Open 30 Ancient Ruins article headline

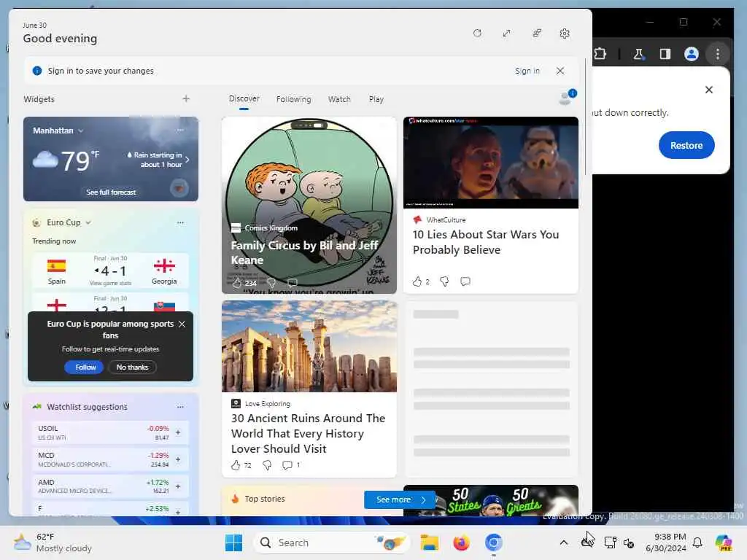pos(309,433)
